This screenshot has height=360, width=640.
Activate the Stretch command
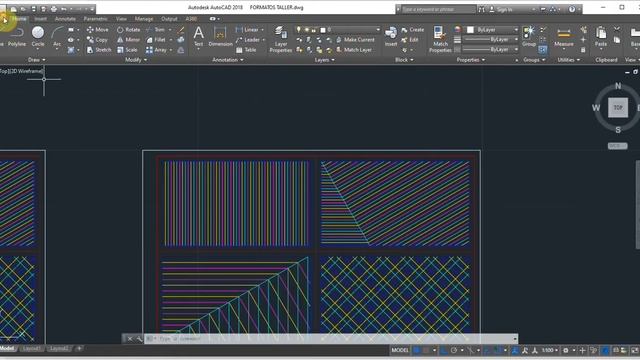point(99,50)
